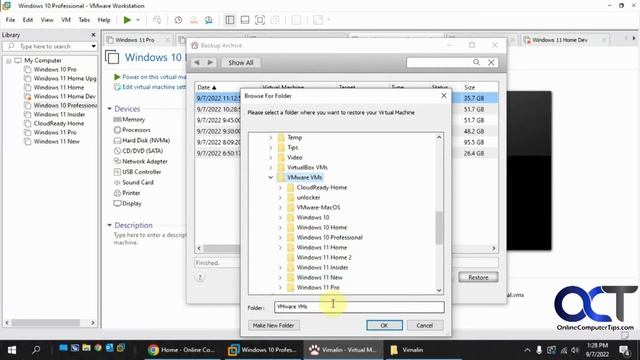
Task: Click OK in Browse For Folder
Action: coord(384,325)
